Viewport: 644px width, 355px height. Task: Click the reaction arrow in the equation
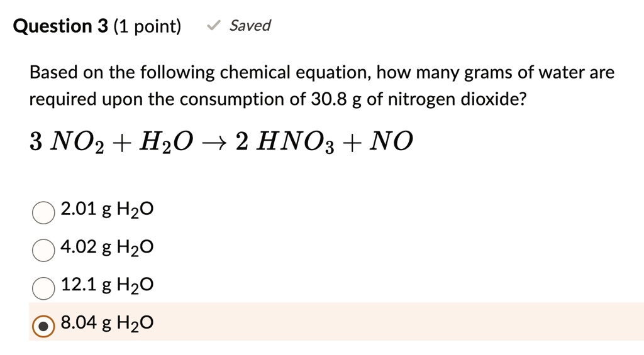[211, 143]
